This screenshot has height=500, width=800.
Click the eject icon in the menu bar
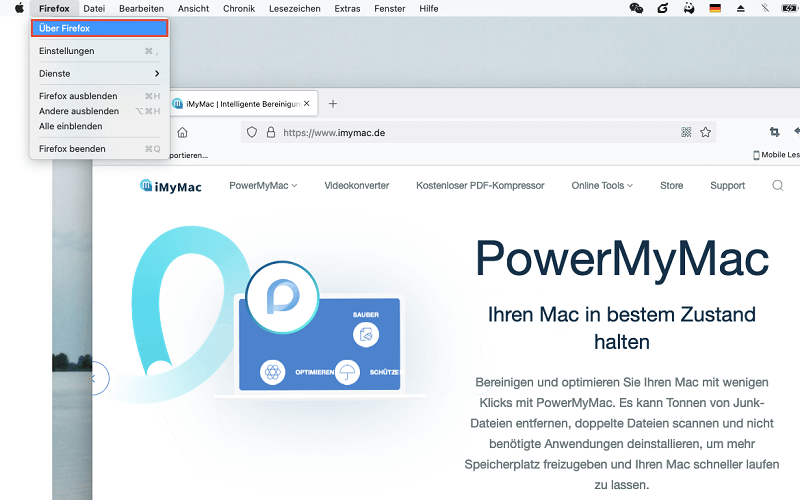(740, 8)
